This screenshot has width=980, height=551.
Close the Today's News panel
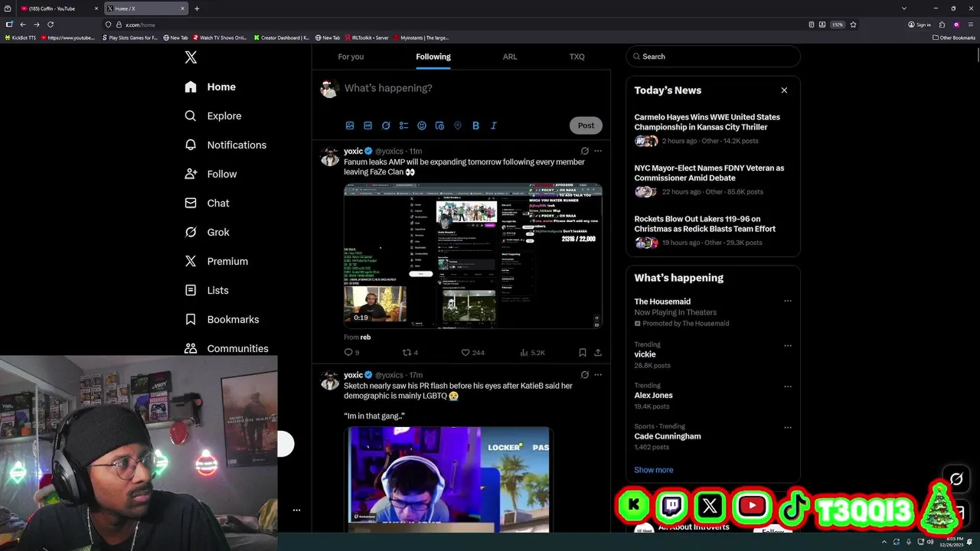point(784,90)
